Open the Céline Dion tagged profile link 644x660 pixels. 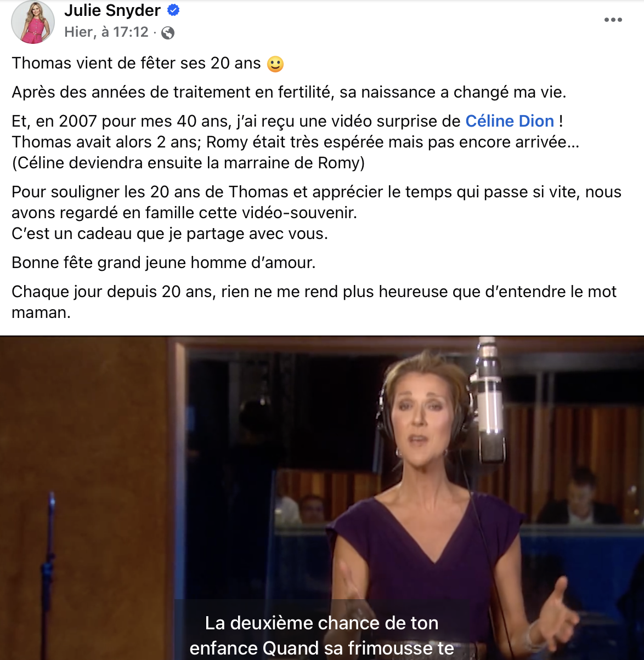[x=510, y=121]
